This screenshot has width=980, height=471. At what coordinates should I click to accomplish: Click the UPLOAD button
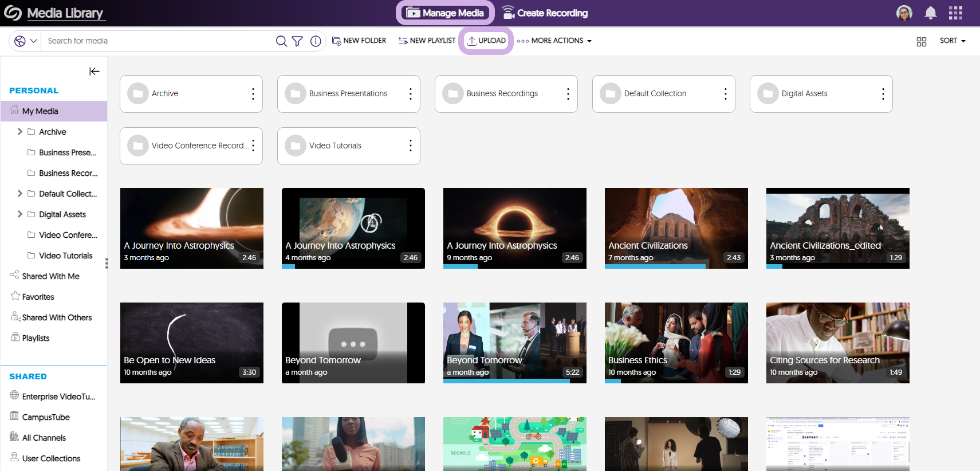tap(486, 41)
